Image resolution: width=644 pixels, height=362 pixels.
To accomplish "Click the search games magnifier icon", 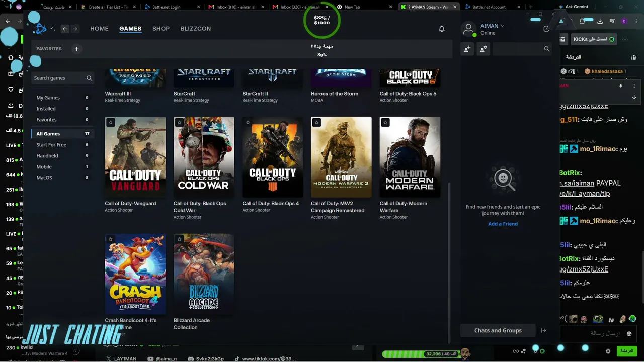I will (89, 78).
